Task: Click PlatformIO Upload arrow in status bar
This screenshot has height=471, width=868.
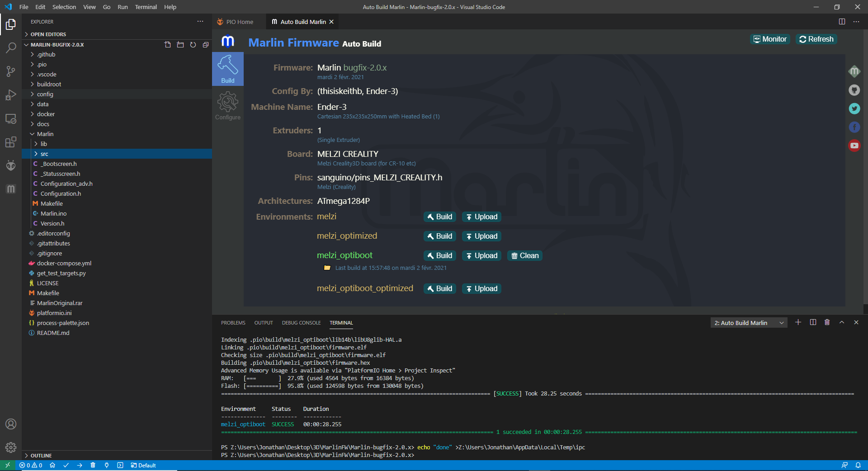Action: pos(80,465)
